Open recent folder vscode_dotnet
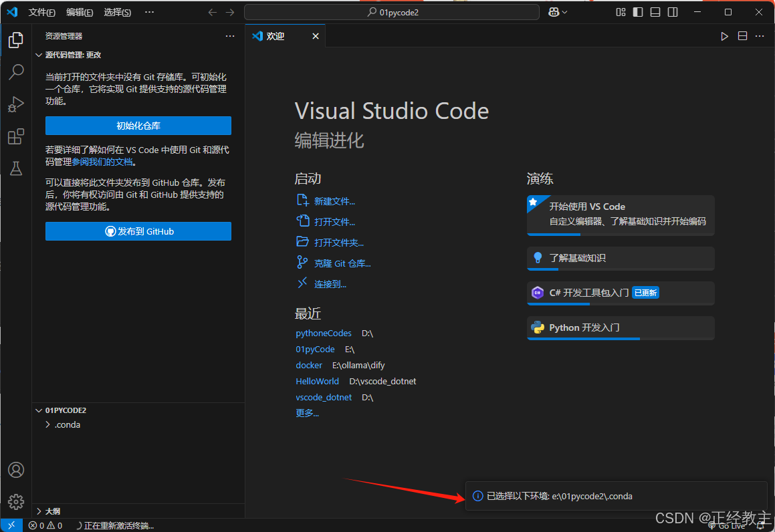Screen dimensions: 775x532 coord(324,397)
